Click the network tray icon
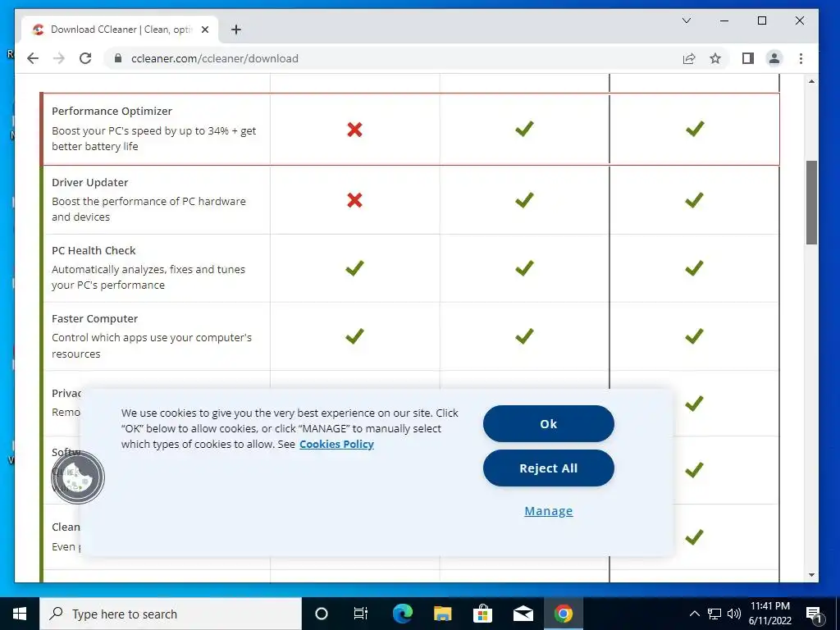 [714, 614]
